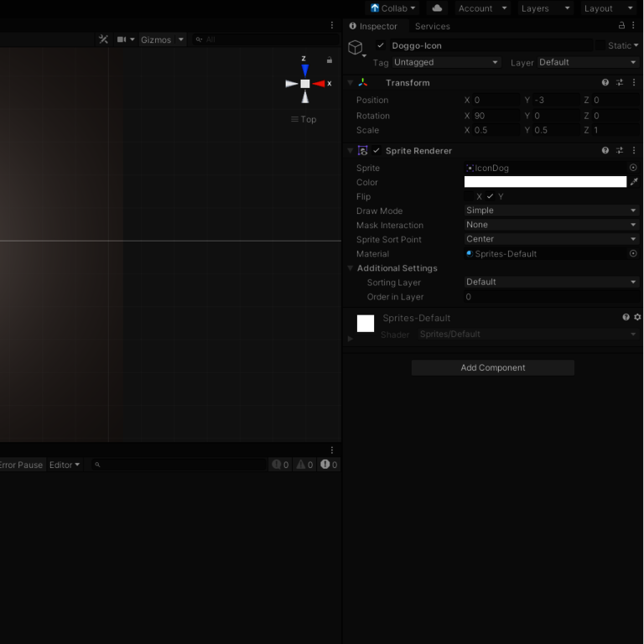Toggle the Inspector lock icon

621,25
